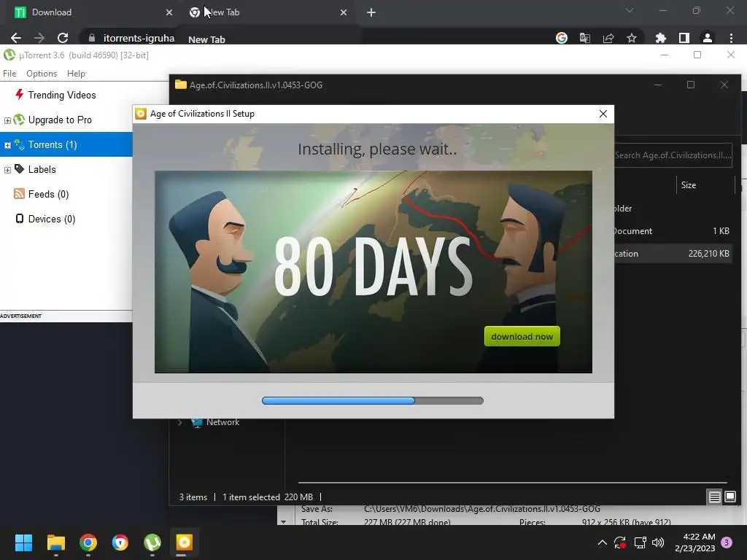Click the folder icon in Explorer title bar

pos(181,85)
